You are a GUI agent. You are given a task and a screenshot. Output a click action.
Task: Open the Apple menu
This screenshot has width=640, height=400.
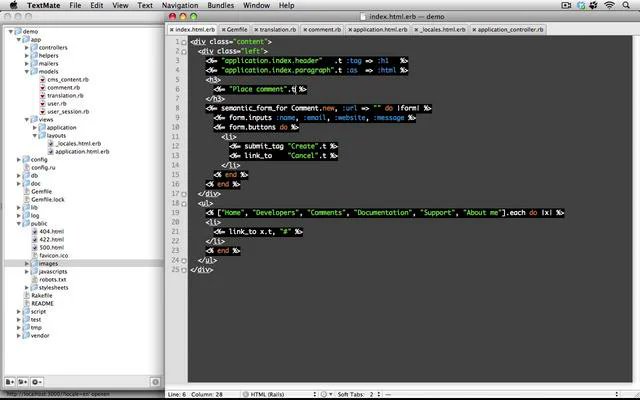[13, 5]
